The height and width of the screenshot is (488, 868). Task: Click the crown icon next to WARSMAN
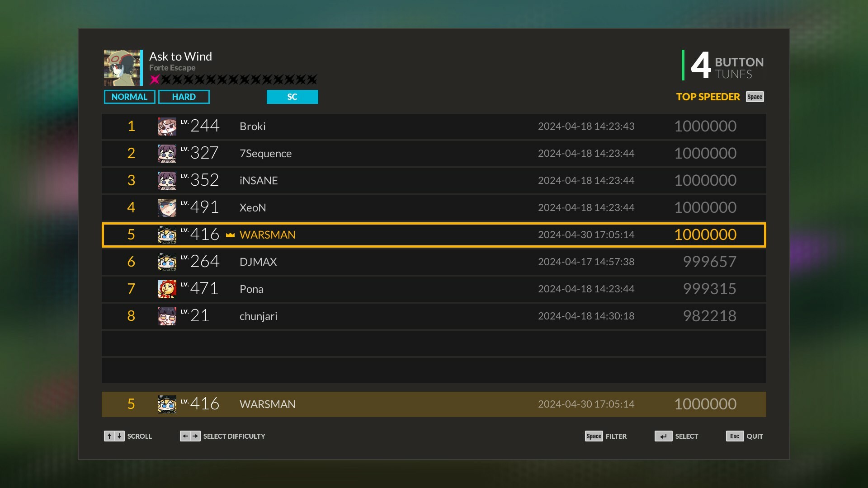(230, 235)
